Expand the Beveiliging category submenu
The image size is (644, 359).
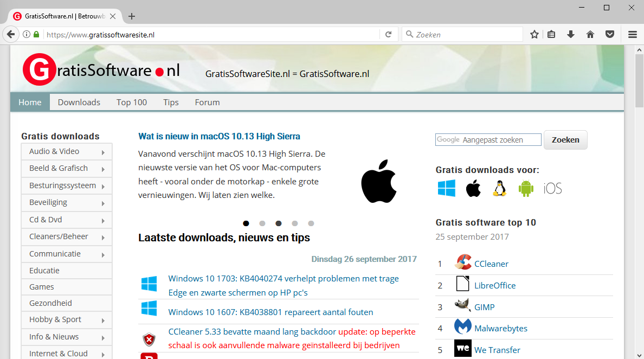point(66,202)
